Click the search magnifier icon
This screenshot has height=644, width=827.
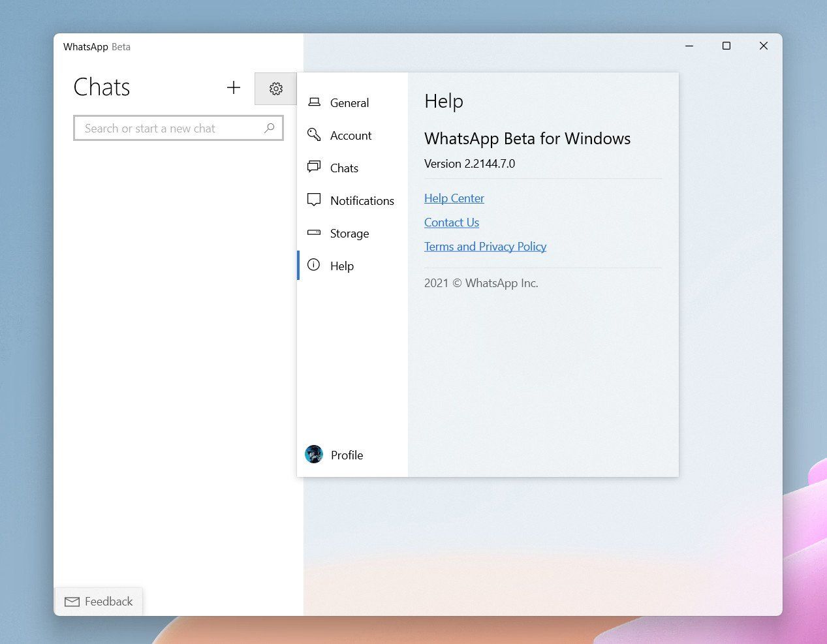click(269, 128)
